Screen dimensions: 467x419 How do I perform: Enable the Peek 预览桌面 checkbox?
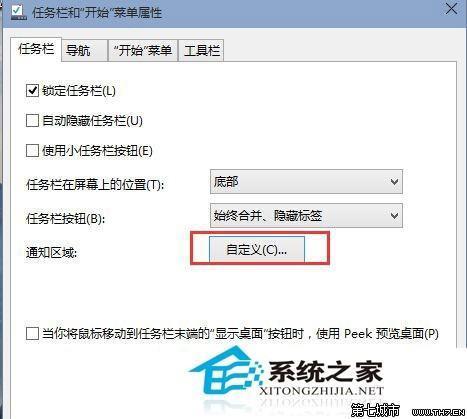pos(32,333)
